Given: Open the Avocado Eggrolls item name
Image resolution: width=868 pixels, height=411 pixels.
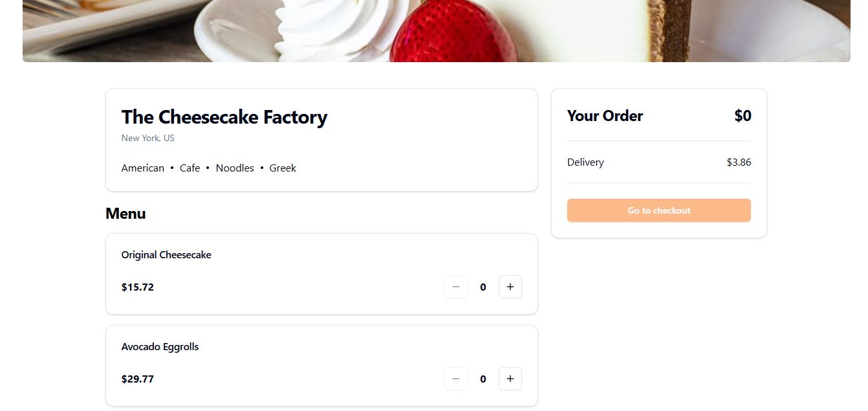Looking at the screenshot, I should point(160,347).
